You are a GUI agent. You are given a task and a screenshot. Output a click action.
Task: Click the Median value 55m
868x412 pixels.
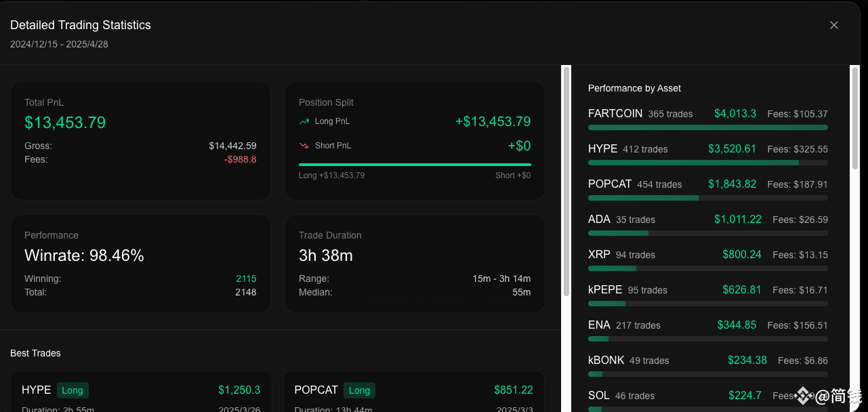[x=521, y=292]
